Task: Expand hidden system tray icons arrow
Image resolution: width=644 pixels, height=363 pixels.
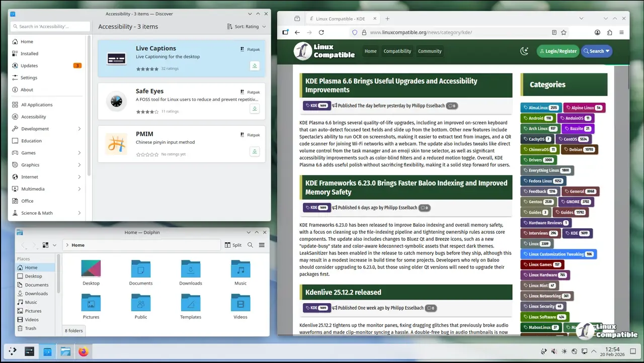Action: click(594, 351)
